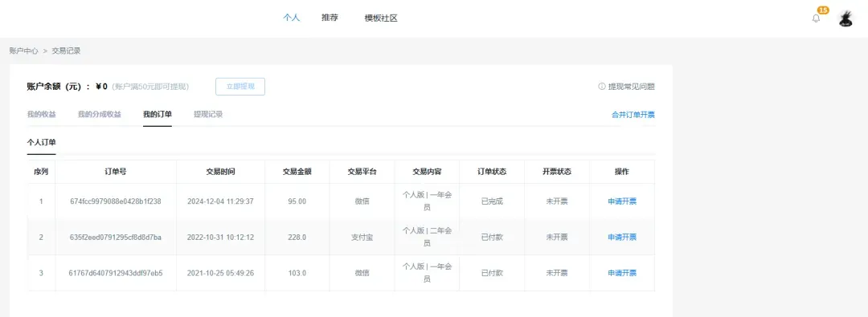Click the 订单号 column header

[x=116, y=172]
